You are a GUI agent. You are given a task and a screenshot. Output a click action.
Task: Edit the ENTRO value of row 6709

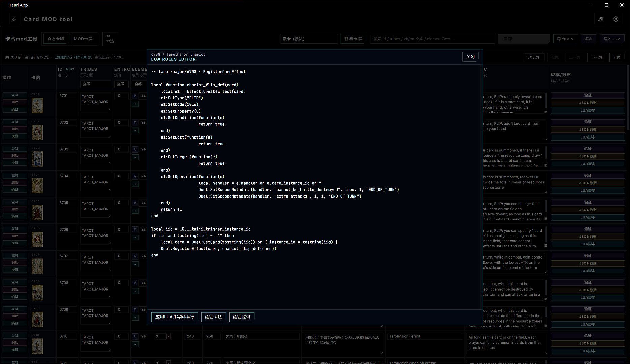[121, 309]
